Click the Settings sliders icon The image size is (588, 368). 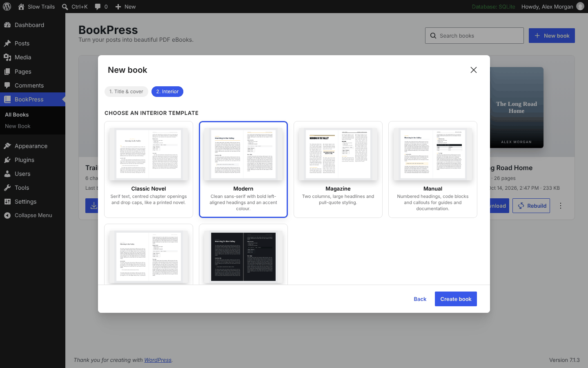click(x=7, y=202)
